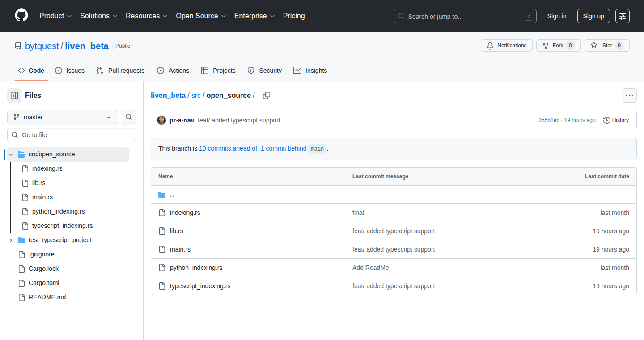644x340 pixels.
Task: Select main.rs in the sidebar tree
Action: tap(42, 197)
